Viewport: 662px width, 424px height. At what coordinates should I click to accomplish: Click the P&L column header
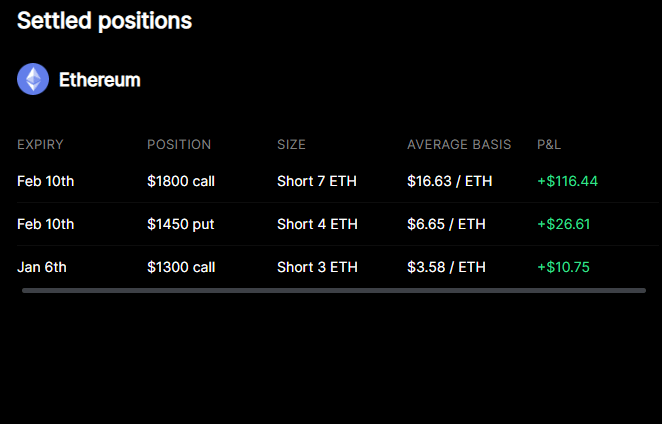point(549,144)
